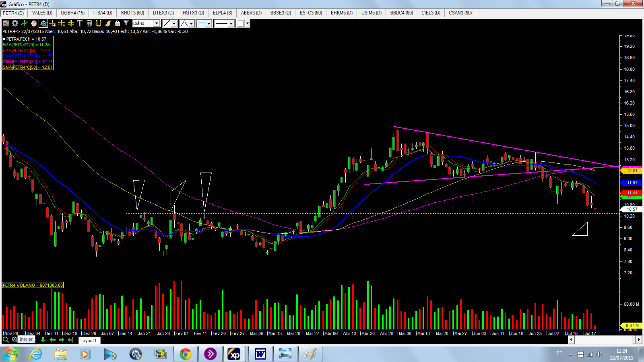This screenshot has height=362, width=644.
Task: Open the ABEV3 (D) tab
Action: 252,13
